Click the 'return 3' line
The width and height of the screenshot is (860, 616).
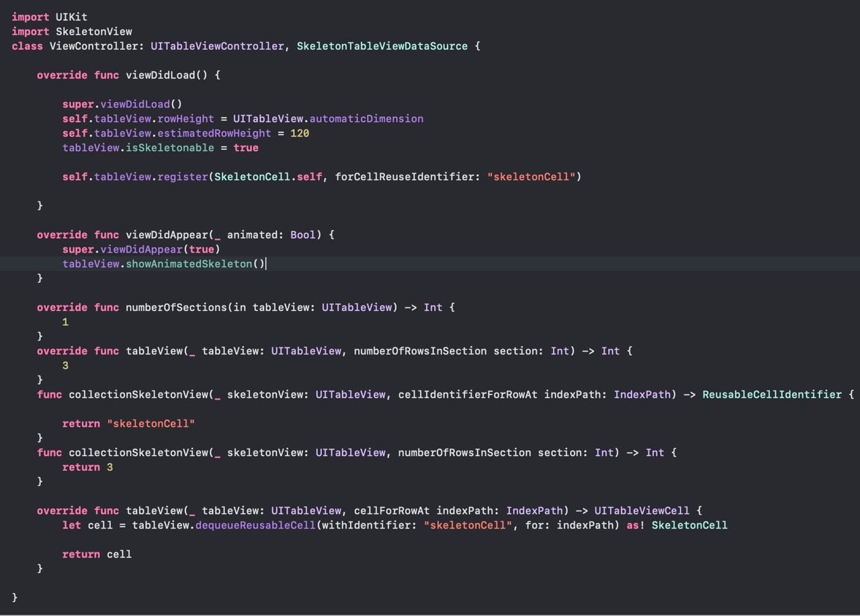pos(87,467)
